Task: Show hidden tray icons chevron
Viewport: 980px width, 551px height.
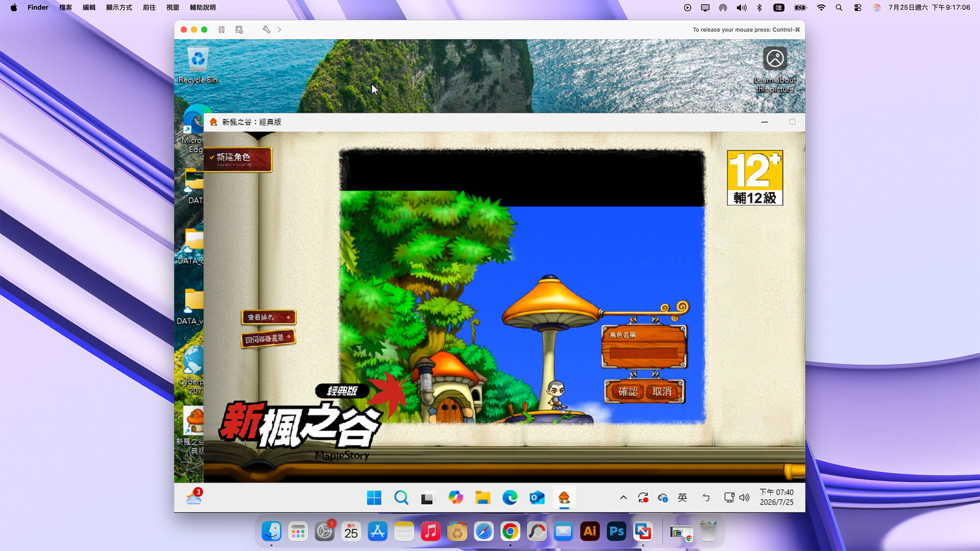Action: tap(623, 498)
